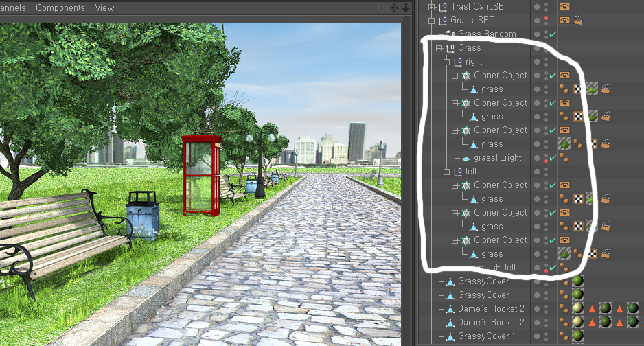Screen dimensions: 644x346
Task: Click the red phone booth in render
Action: pyautogui.click(x=202, y=175)
